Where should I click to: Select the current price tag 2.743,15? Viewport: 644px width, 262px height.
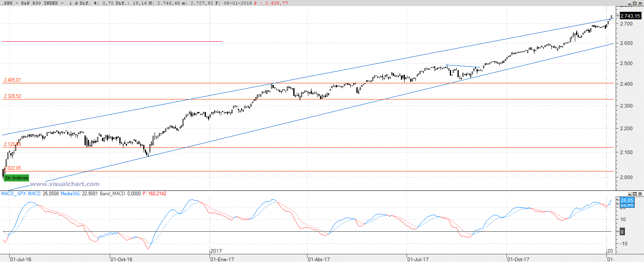(x=630, y=16)
